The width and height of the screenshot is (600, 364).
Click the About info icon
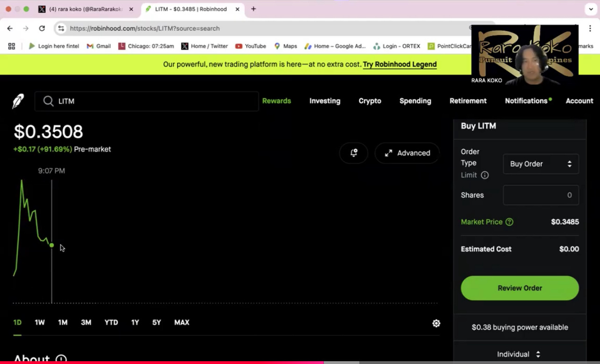tap(61, 359)
